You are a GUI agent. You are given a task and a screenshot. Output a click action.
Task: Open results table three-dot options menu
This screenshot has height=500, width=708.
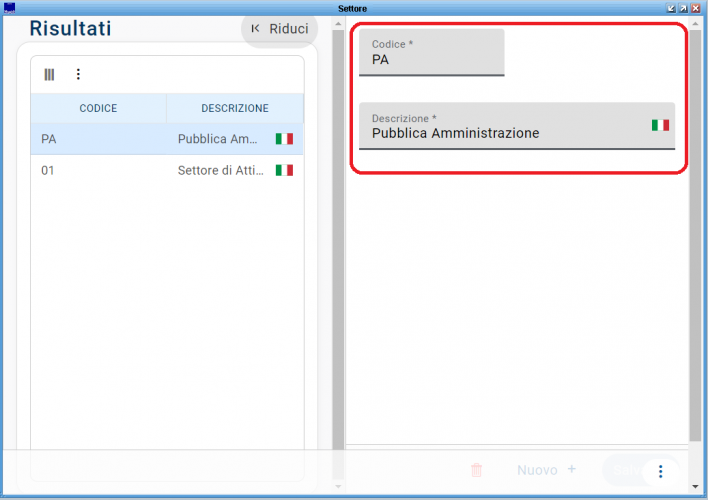coord(78,74)
